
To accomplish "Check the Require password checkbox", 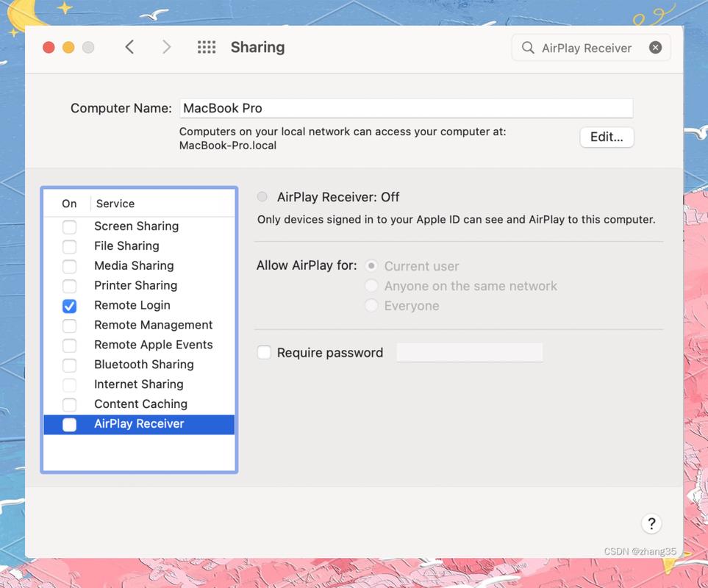I will (264, 353).
